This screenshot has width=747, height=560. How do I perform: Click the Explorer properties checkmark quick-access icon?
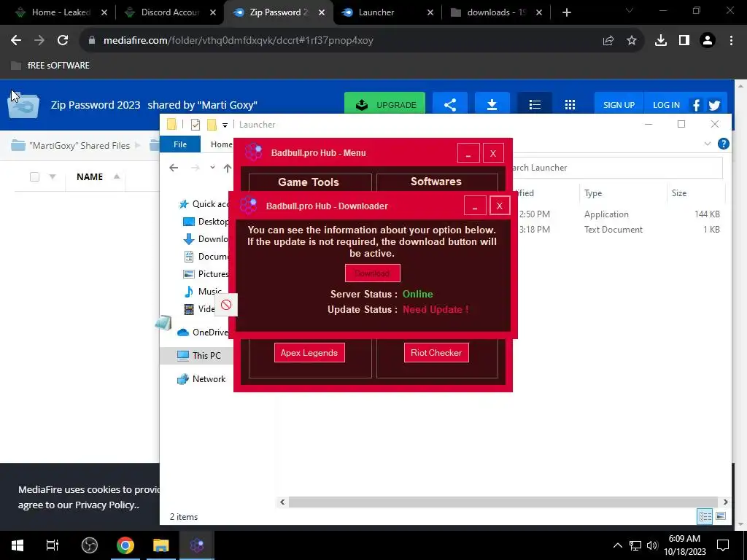pyautogui.click(x=196, y=125)
